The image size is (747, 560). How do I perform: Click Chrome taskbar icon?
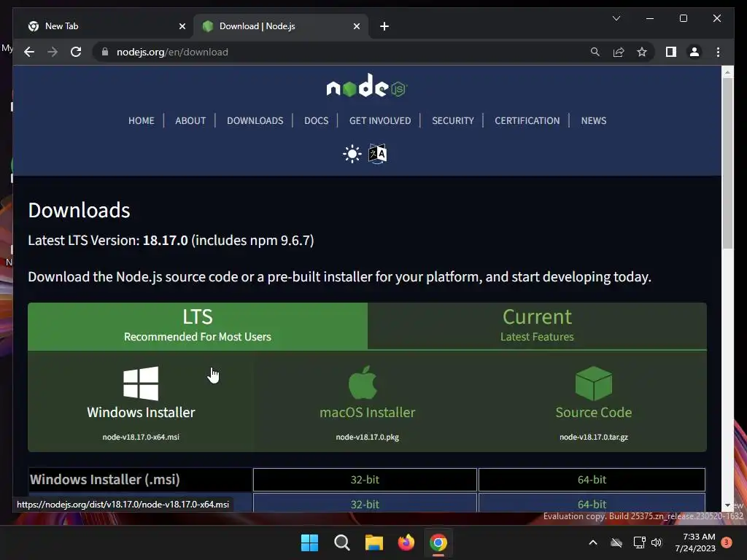click(x=438, y=542)
